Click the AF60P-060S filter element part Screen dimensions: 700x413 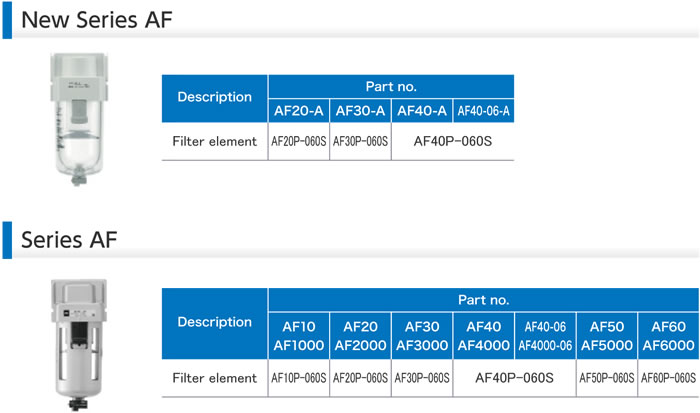[667, 378]
